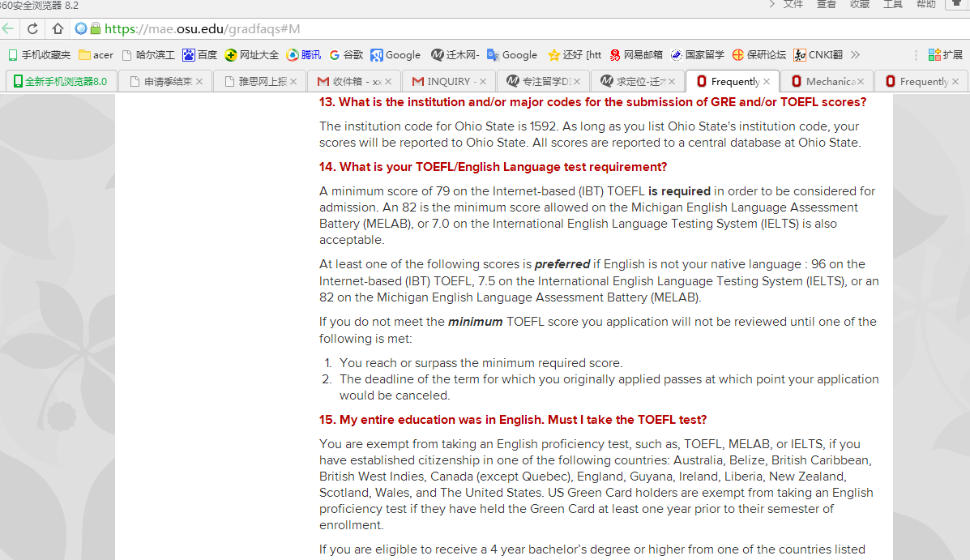Open the 扩展 extensions button
The height and width of the screenshot is (560, 970).
(x=946, y=55)
